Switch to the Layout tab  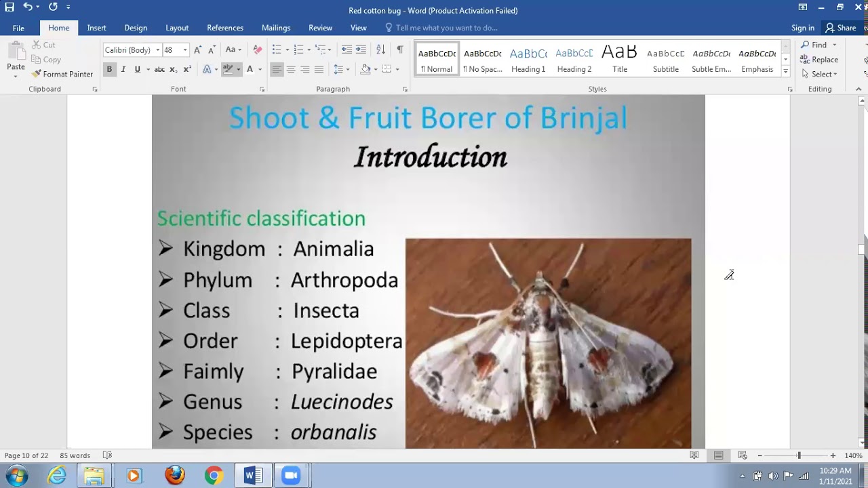pos(177,28)
